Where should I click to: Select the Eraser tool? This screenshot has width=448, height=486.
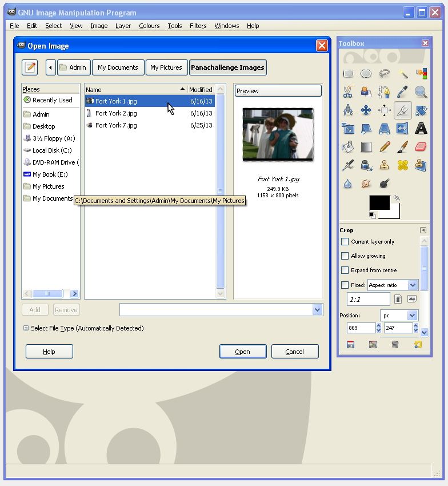point(421,147)
